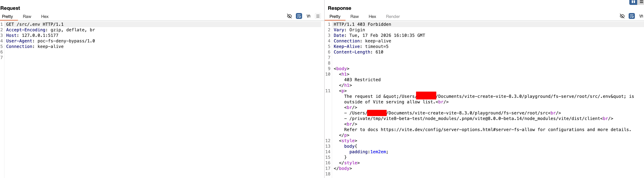Open Request panel hamburger options menu

point(318,16)
